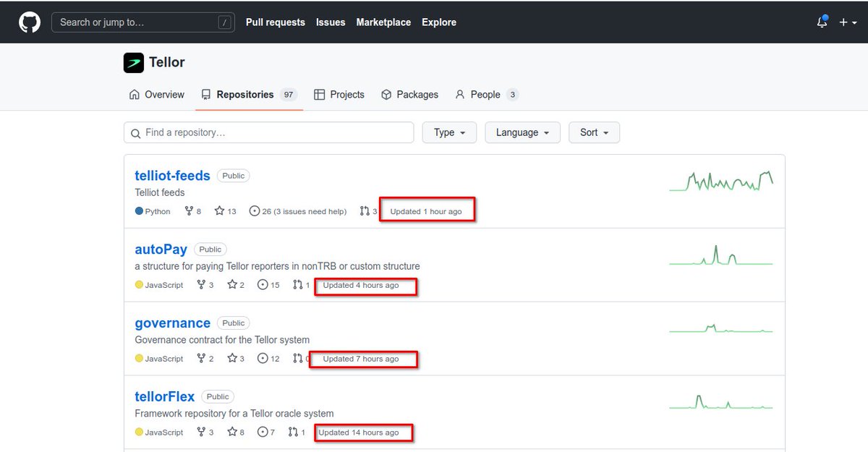This screenshot has width=868, height=452.
Task: Switch to the Overview tab
Action: 157,95
